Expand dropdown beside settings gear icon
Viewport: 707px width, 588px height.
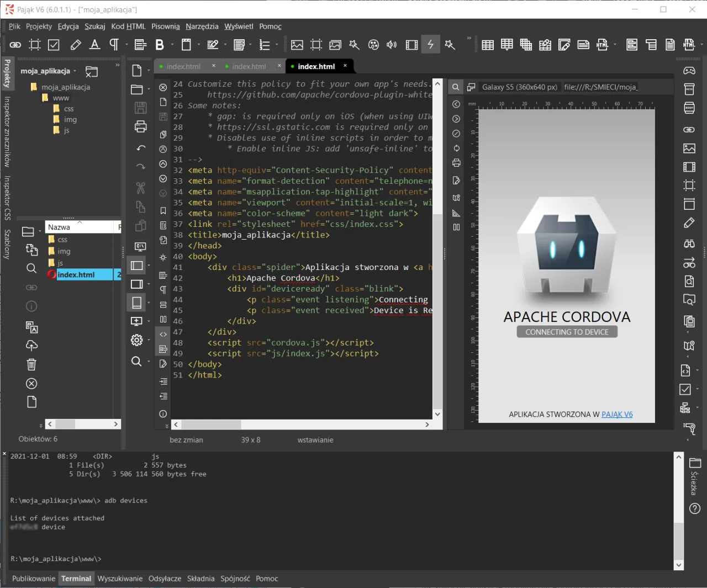[149, 340]
